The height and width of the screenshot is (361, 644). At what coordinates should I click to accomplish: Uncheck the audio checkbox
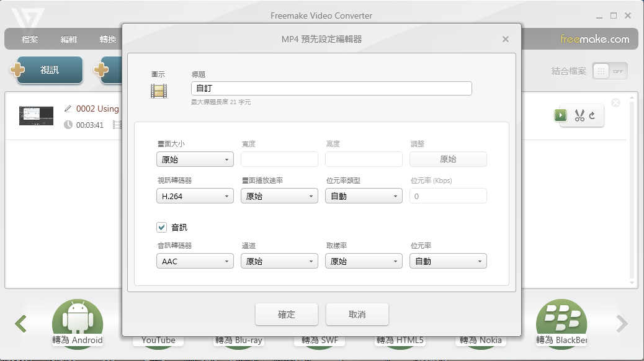point(161,227)
